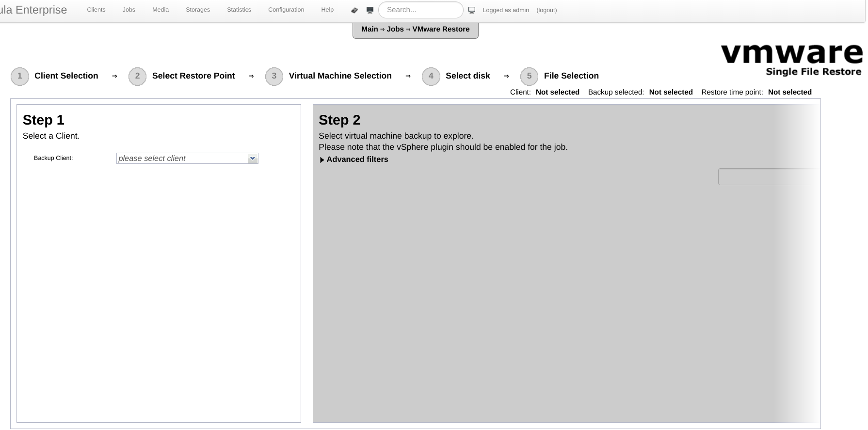The image size is (868, 430).
Task: Open the Clients menu
Action: [x=96, y=10]
